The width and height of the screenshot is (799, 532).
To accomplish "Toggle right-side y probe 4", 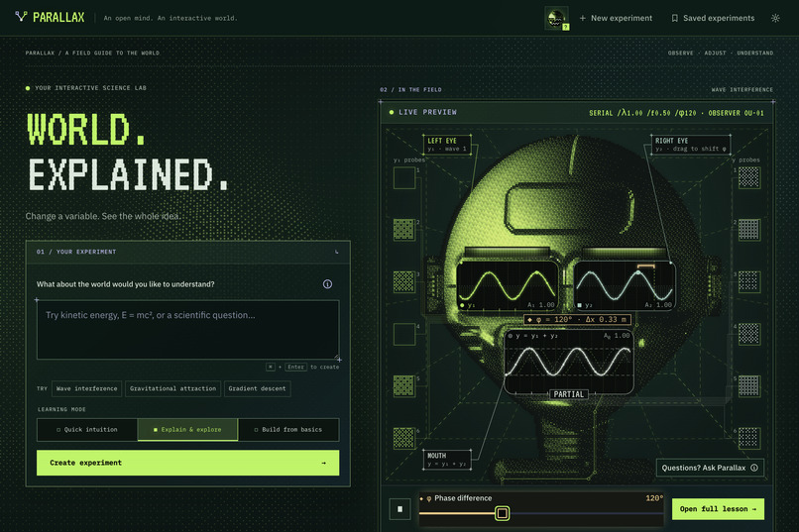I will [x=749, y=334].
